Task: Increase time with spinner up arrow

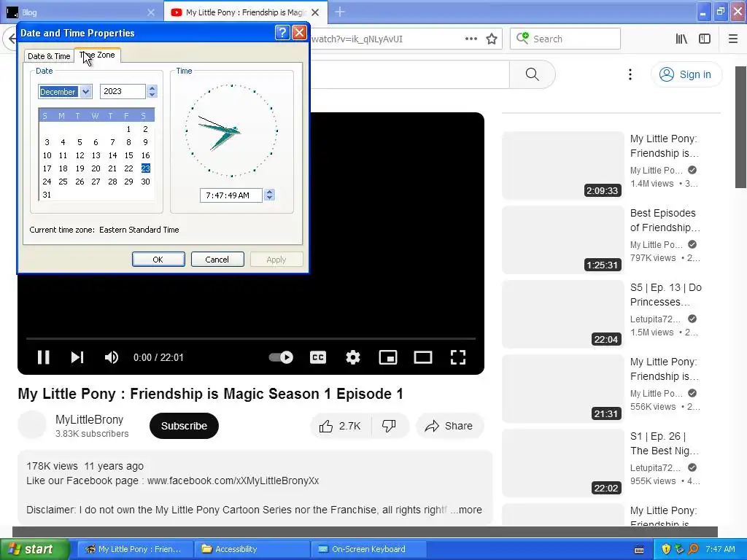Action: point(270,192)
